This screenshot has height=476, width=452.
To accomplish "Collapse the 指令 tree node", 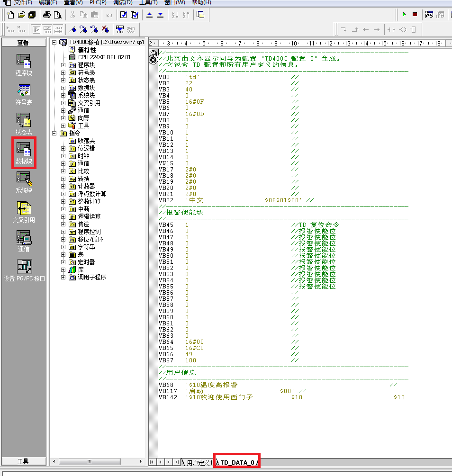I will [x=54, y=133].
